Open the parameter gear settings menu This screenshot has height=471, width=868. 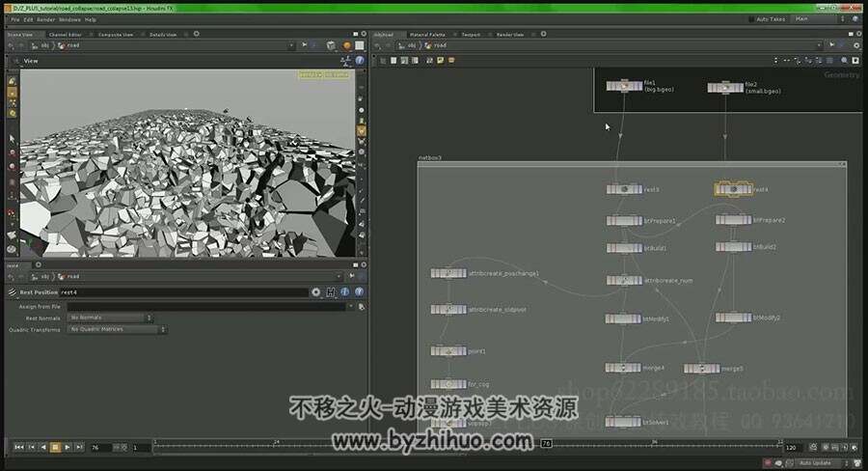click(315, 292)
